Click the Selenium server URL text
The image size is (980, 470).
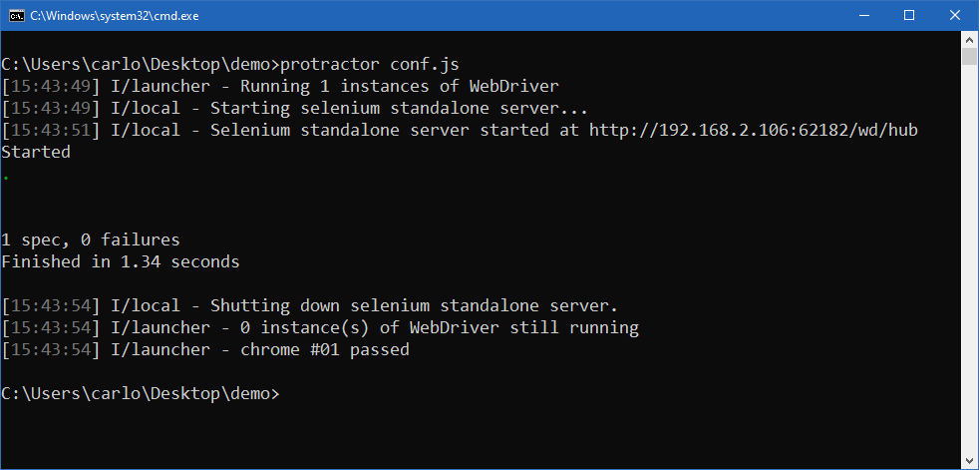[753, 130]
